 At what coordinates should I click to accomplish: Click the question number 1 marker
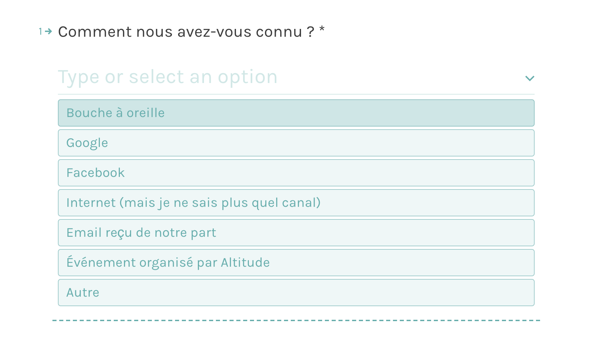tap(41, 32)
